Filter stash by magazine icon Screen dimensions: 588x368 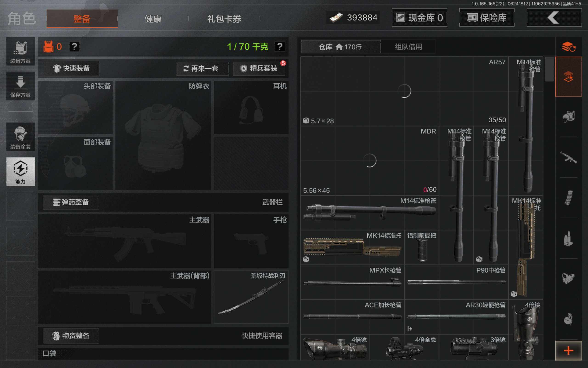coord(568,198)
